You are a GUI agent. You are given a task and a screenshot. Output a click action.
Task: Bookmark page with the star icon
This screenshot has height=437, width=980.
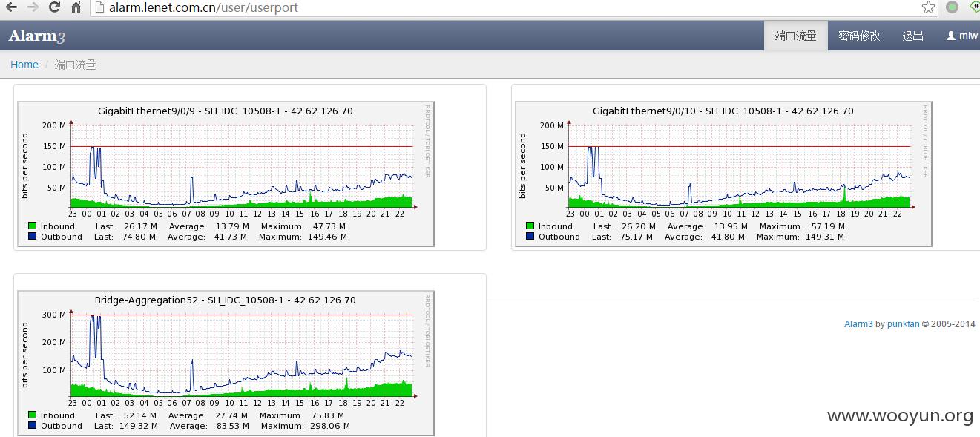928,7
